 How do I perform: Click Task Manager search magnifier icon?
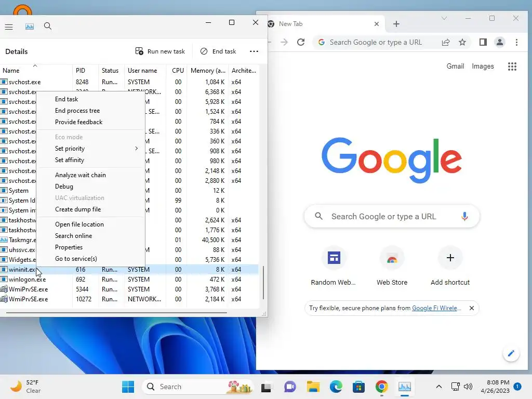(x=47, y=26)
